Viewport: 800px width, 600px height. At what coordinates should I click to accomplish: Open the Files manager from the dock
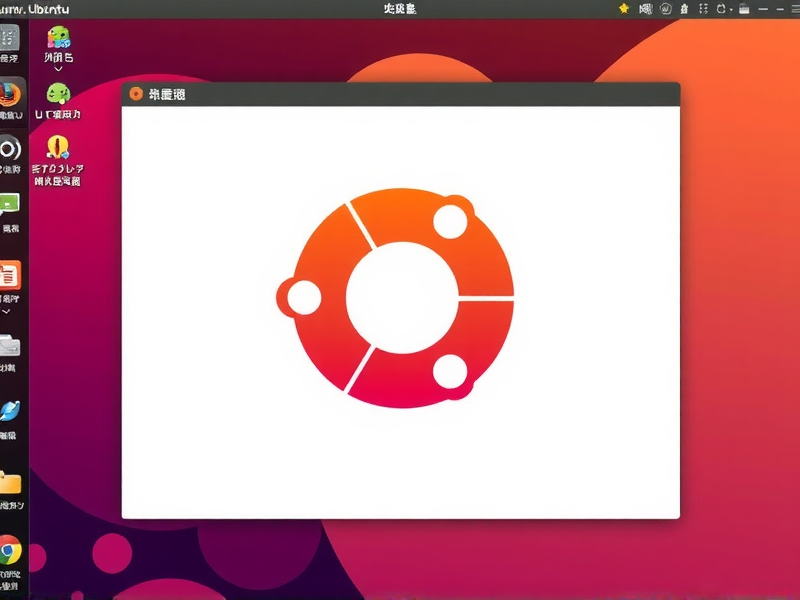[12, 345]
